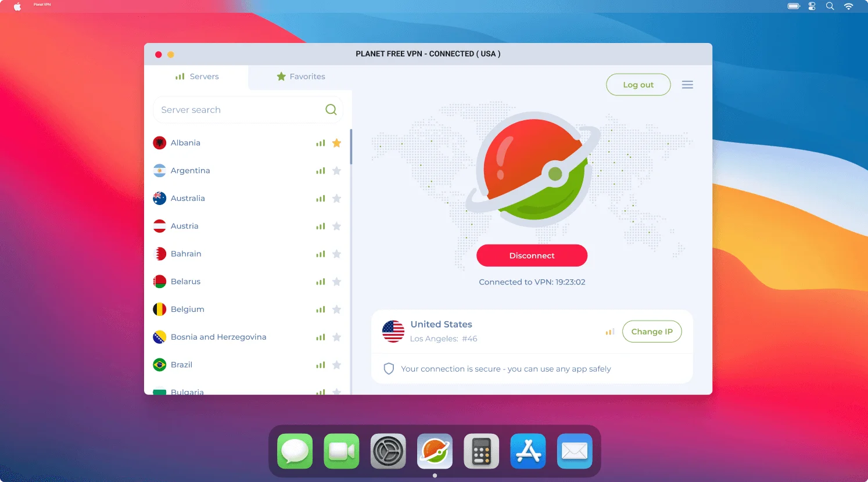The image size is (868, 482).
Task: Click the server list scrollbar
Action: coord(351,146)
